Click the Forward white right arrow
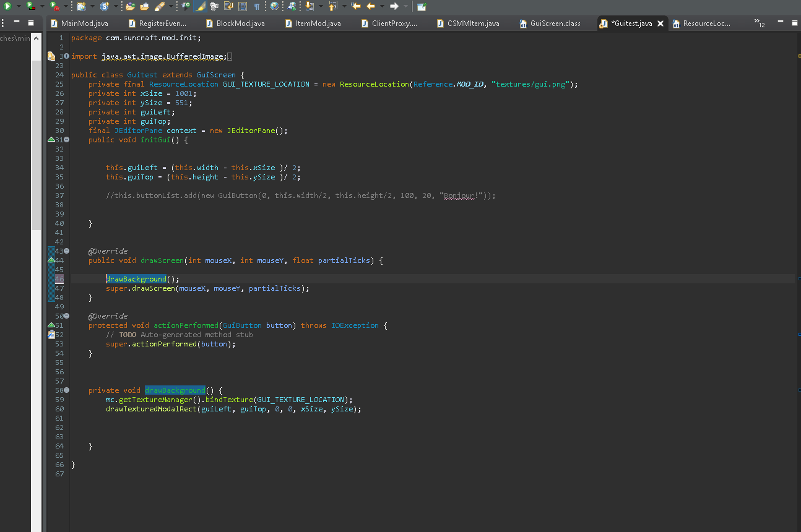 (394, 6)
